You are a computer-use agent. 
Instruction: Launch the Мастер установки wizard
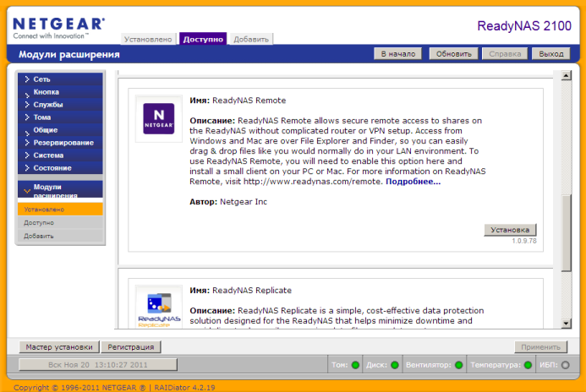click(x=59, y=347)
